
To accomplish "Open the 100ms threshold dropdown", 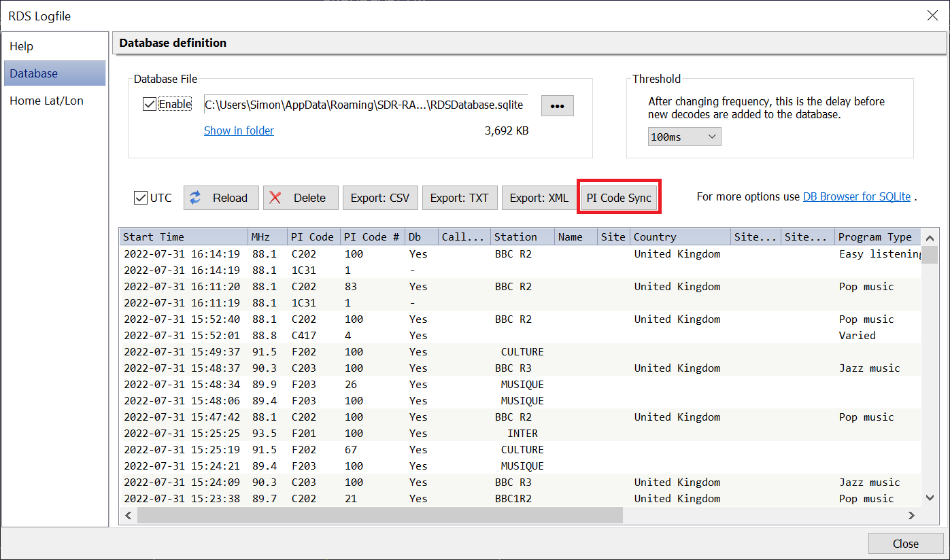I will point(684,137).
